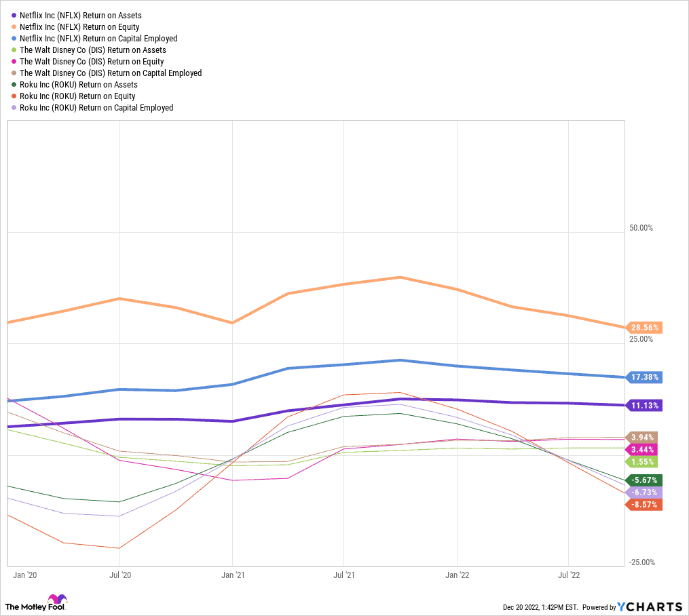This screenshot has height=616, width=689.
Task: Click the pink dot for Disney Return on Equity
Action: pyautogui.click(x=14, y=62)
